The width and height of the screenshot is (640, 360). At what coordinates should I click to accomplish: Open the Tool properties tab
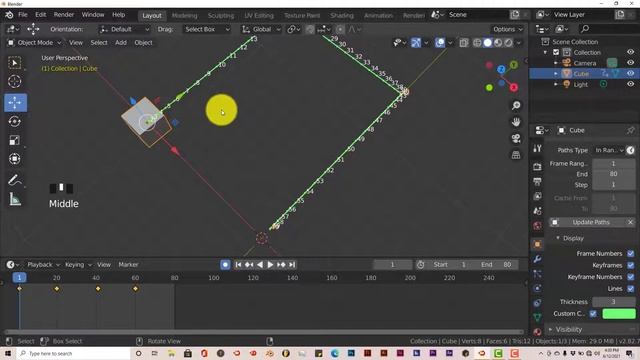point(537,149)
